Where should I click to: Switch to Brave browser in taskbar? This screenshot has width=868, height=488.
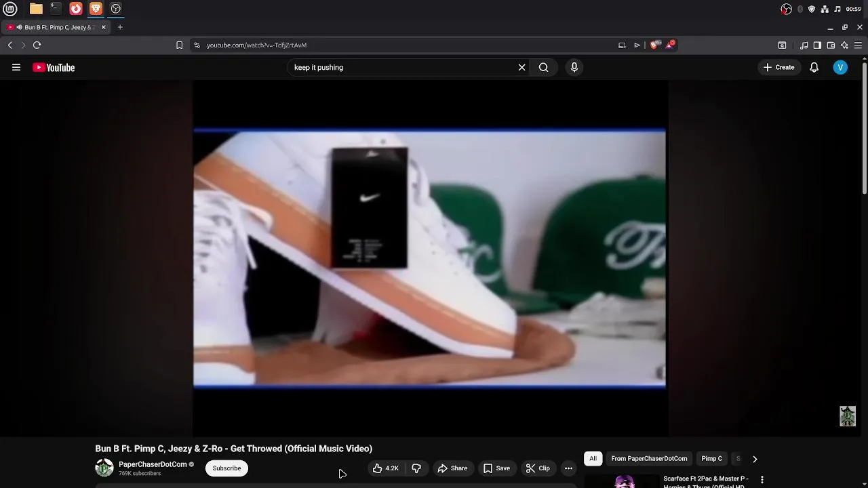click(96, 9)
